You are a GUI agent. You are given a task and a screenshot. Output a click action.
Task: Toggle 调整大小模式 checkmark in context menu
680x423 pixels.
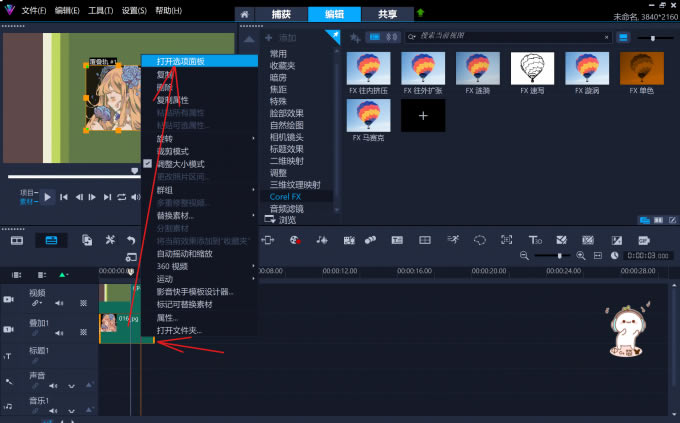[x=147, y=164]
